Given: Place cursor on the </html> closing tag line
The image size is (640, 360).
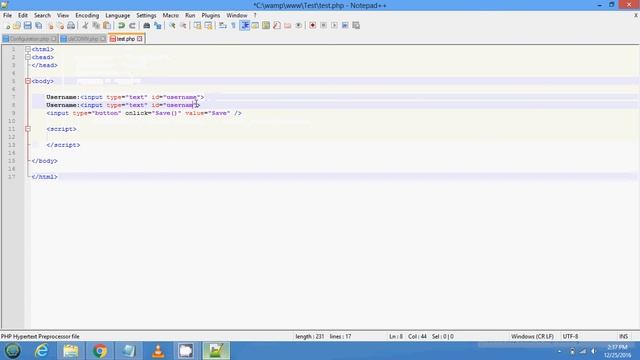Looking at the screenshot, I should 44,177.
